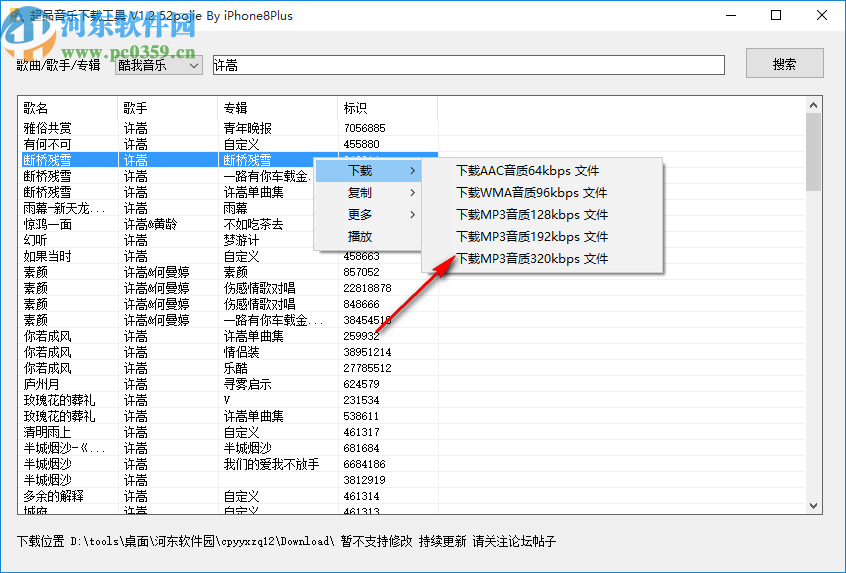Screen dimensions: 846x573
Task: Expand the 复制 submenu arrow
Action: tap(412, 193)
